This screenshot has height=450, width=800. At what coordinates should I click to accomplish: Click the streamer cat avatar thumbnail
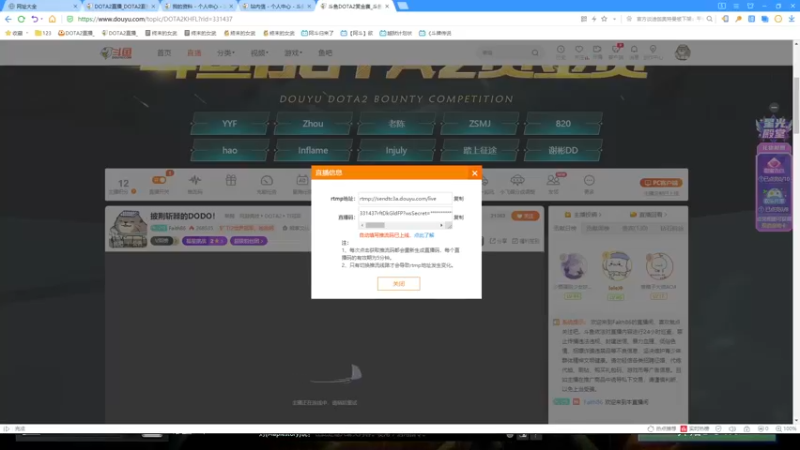coord(128,229)
